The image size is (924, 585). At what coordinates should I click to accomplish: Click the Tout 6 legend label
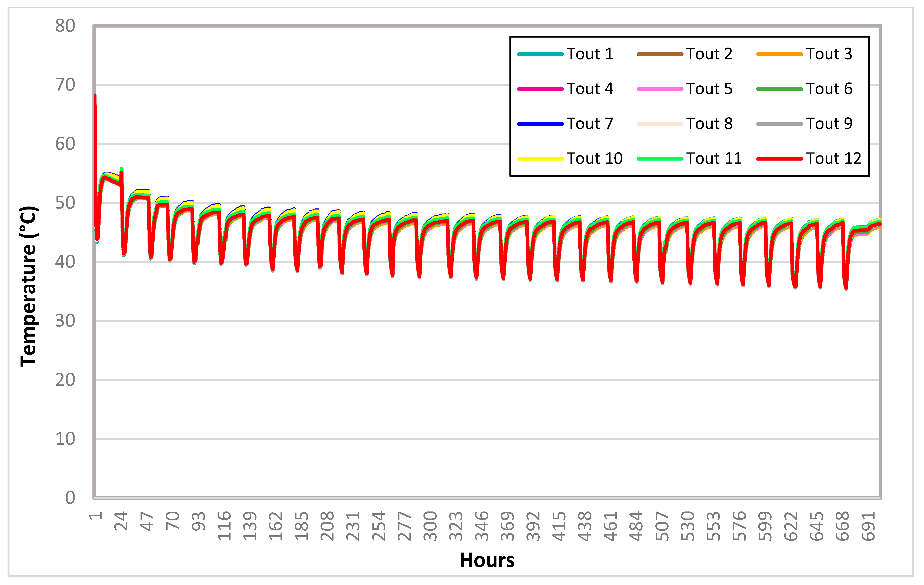click(x=829, y=89)
